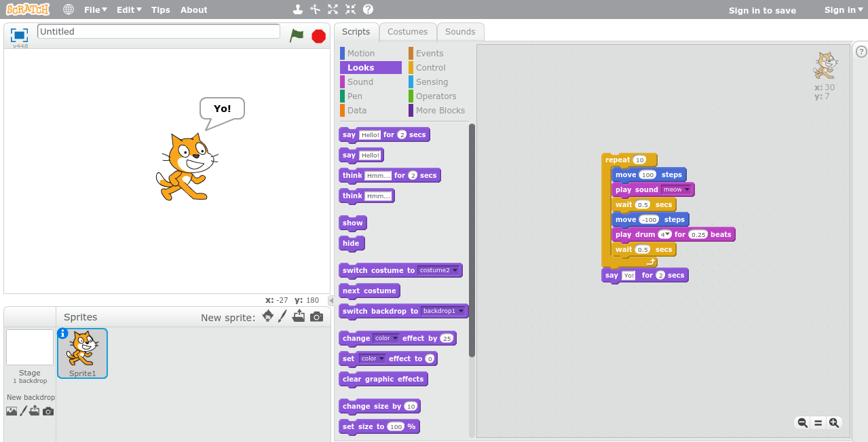Screen dimensions: 868x442
Task: Click the globe language icon
Action: coord(69,10)
